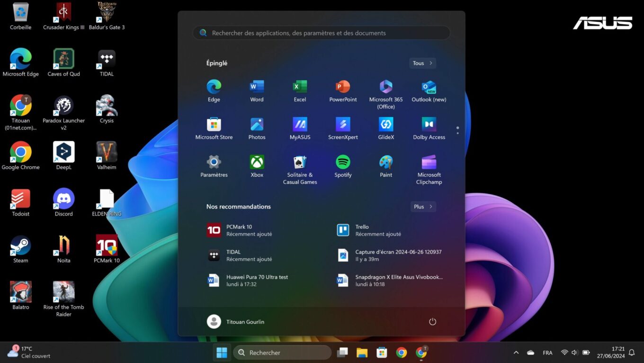Launch PowerPoint from pinned apps

(x=343, y=91)
